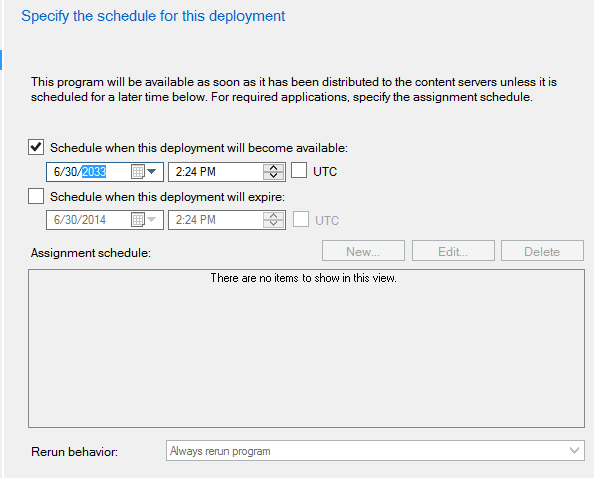Enable Schedule when this deployment will expire
Image resolution: width=594 pixels, height=478 pixels.
tap(36, 197)
